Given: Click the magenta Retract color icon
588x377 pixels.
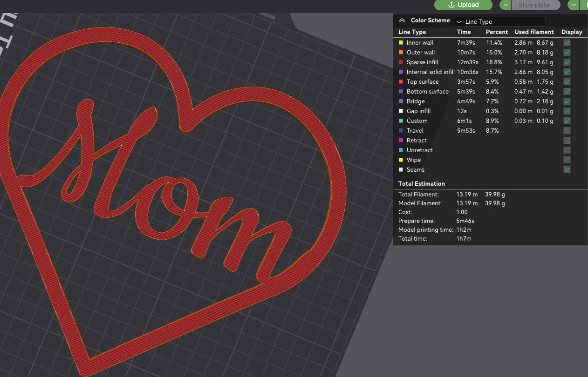Looking at the screenshot, I should pyautogui.click(x=401, y=140).
